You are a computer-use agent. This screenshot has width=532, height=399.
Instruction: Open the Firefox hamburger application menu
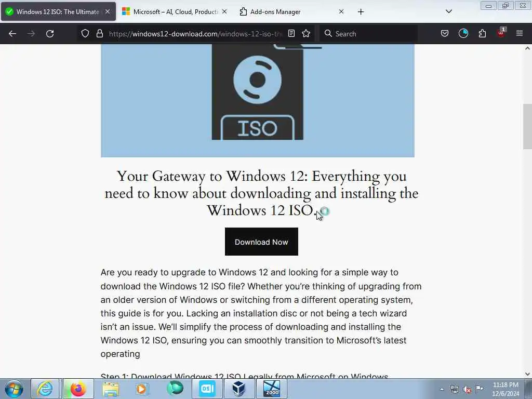[520, 34]
